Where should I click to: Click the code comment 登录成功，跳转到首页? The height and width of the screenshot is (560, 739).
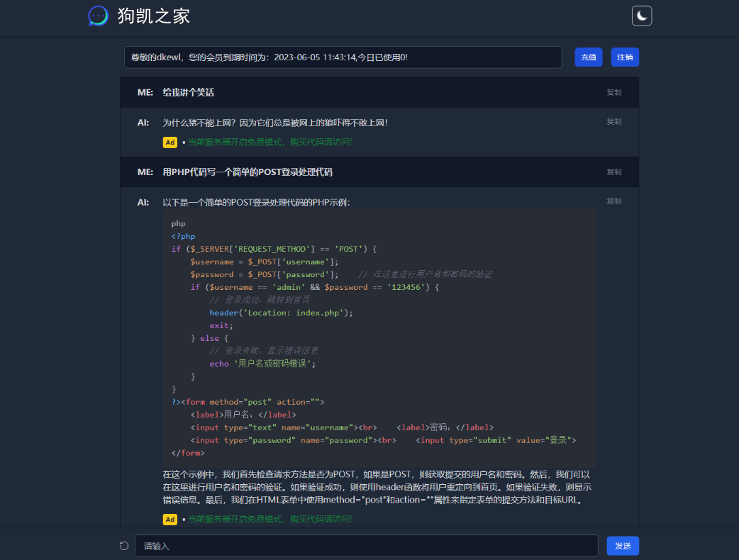coord(260,300)
